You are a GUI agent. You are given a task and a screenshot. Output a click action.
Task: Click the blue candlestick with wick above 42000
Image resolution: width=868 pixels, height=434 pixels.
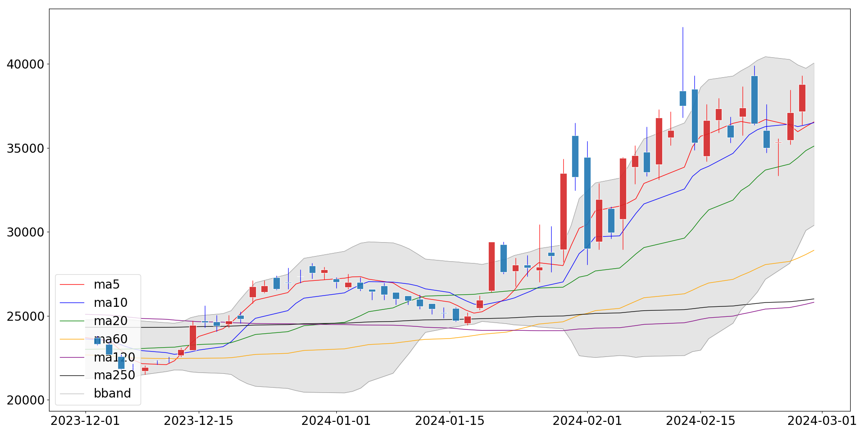[x=683, y=99]
